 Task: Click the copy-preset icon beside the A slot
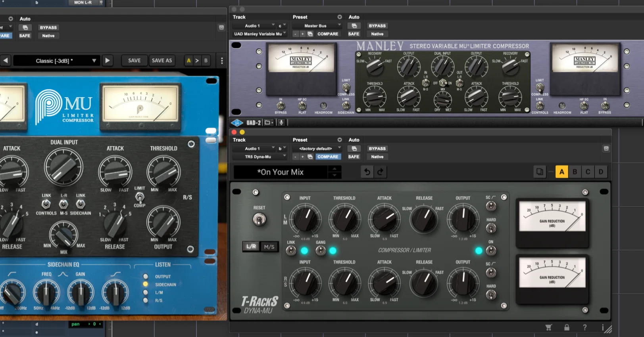click(x=540, y=172)
